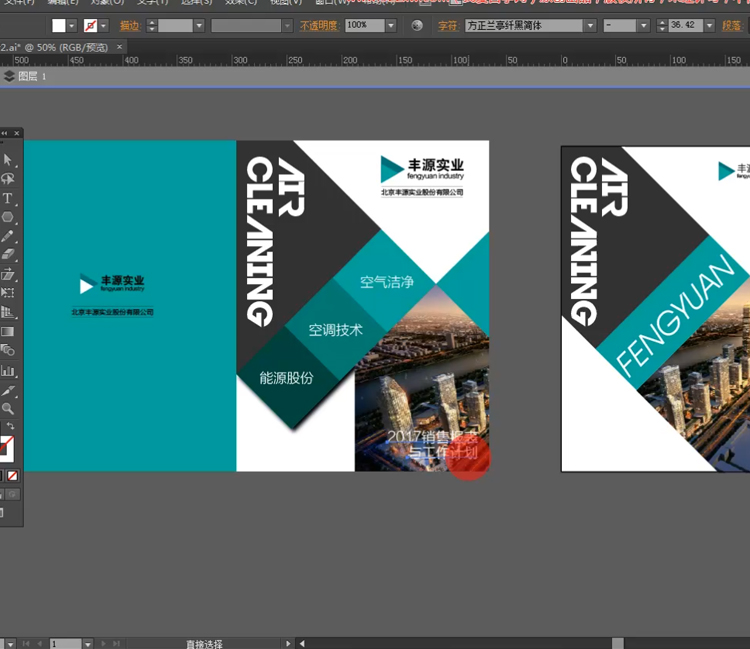Go to the last artboard
This screenshot has width=750, height=649.
[x=116, y=644]
